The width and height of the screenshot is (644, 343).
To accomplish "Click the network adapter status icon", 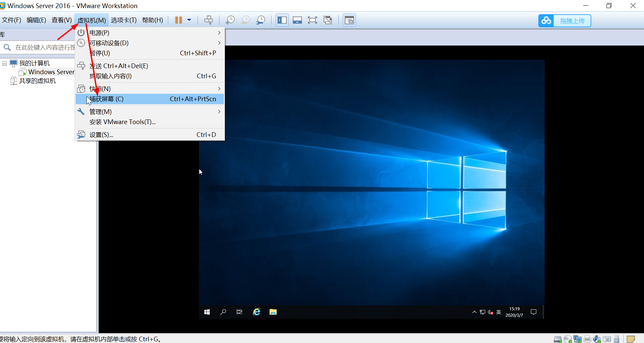I will [x=577, y=339].
